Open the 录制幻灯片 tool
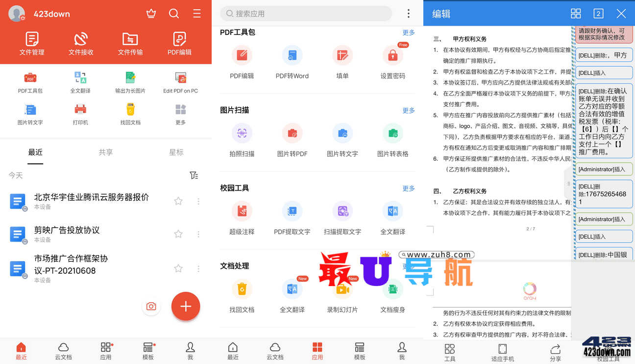The height and width of the screenshot is (364, 635). point(342,296)
